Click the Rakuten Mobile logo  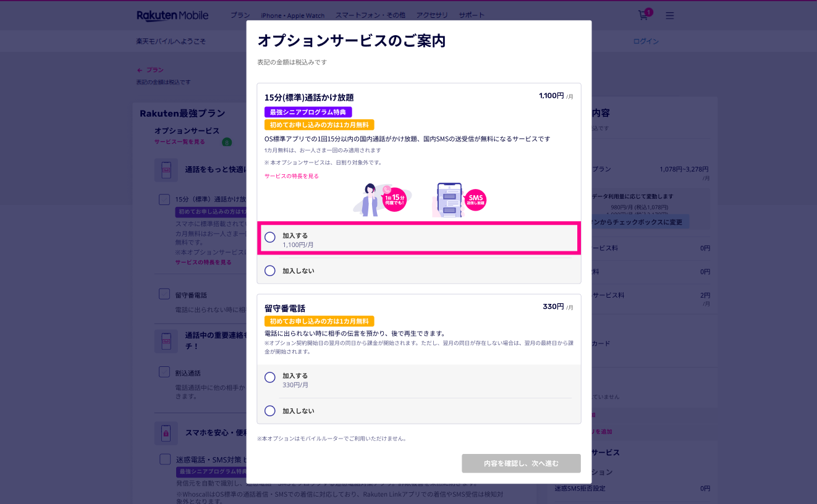tap(172, 15)
